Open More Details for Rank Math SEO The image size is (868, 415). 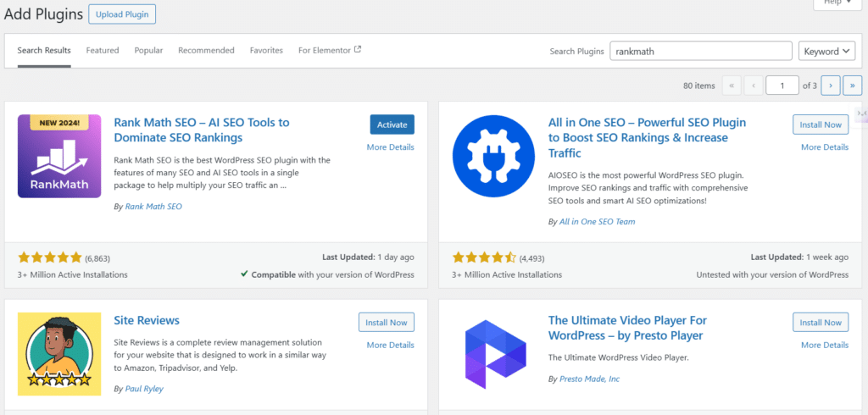[x=390, y=147]
